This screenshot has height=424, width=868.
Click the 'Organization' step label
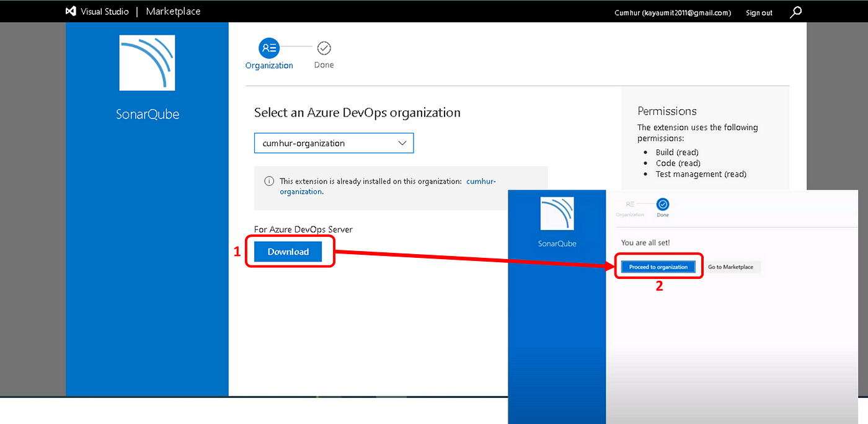point(269,65)
